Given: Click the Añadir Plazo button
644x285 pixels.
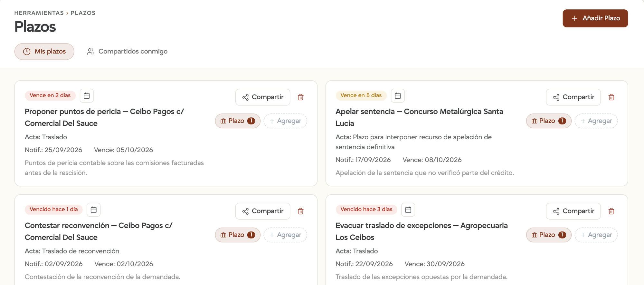Looking at the screenshot, I should [595, 18].
